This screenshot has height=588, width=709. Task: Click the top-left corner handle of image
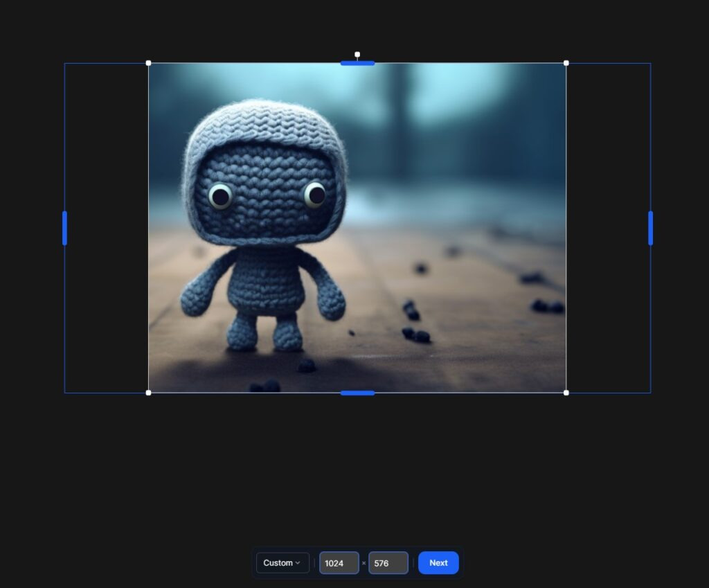[149, 63]
